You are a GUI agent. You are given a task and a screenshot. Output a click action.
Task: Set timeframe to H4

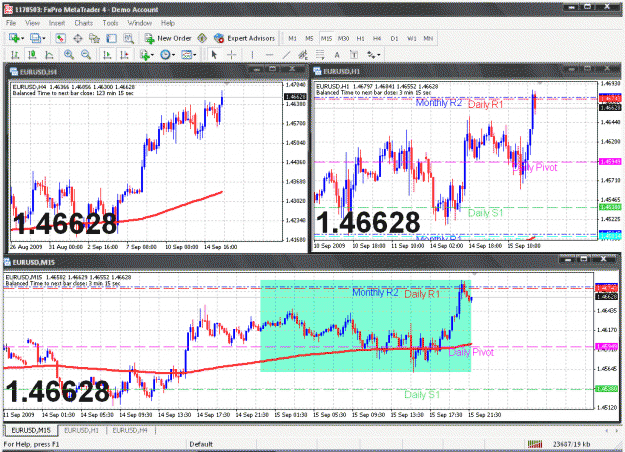(x=377, y=38)
